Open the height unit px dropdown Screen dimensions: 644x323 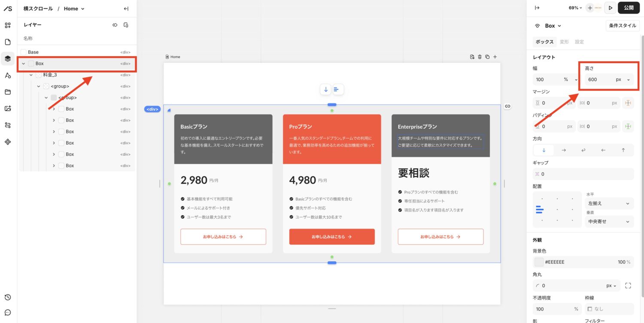click(623, 79)
